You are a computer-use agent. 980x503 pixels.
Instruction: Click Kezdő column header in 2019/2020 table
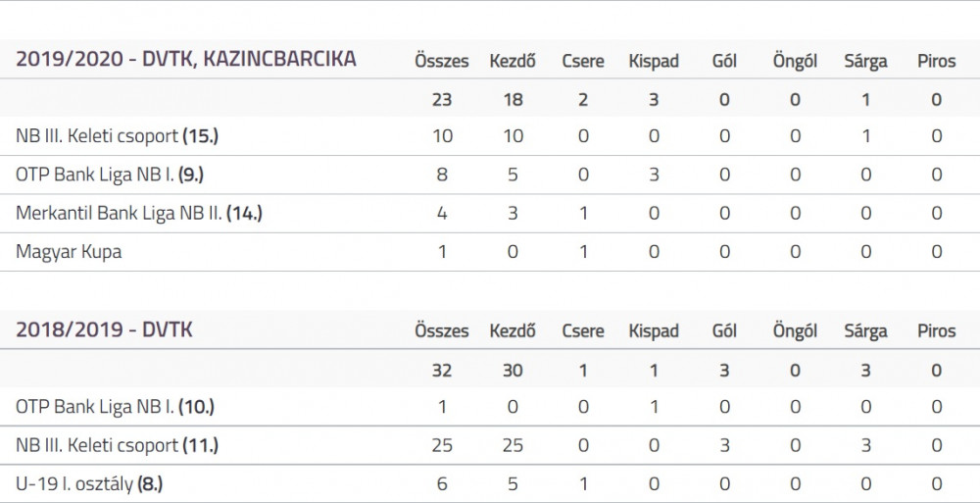[x=513, y=61]
